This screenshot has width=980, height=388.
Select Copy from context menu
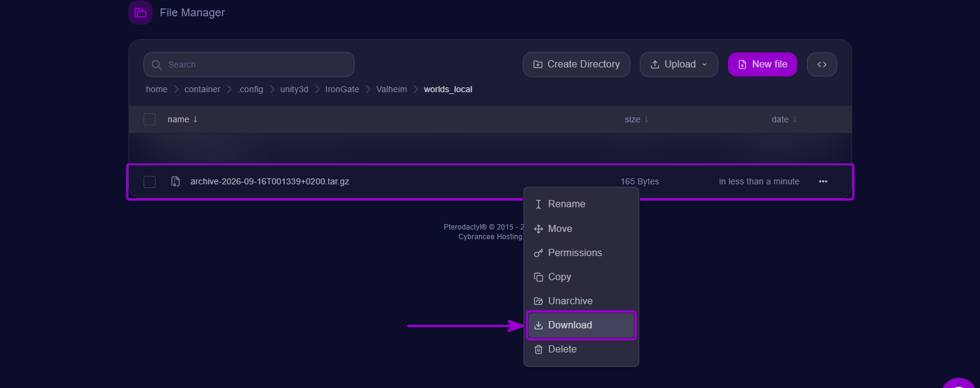pos(581,277)
